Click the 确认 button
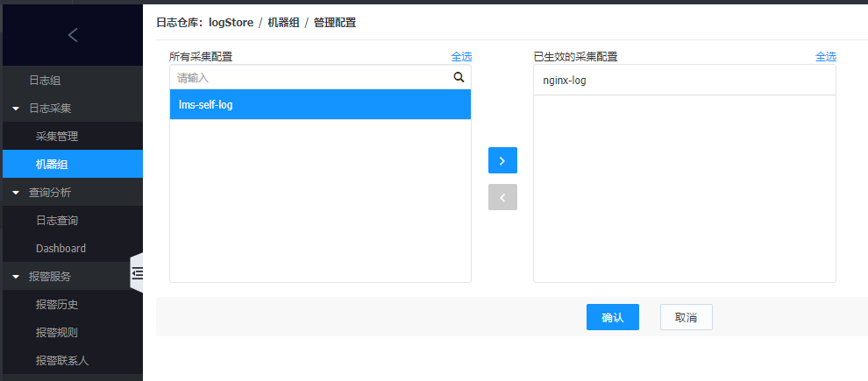868x381 pixels. coord(613,317)
